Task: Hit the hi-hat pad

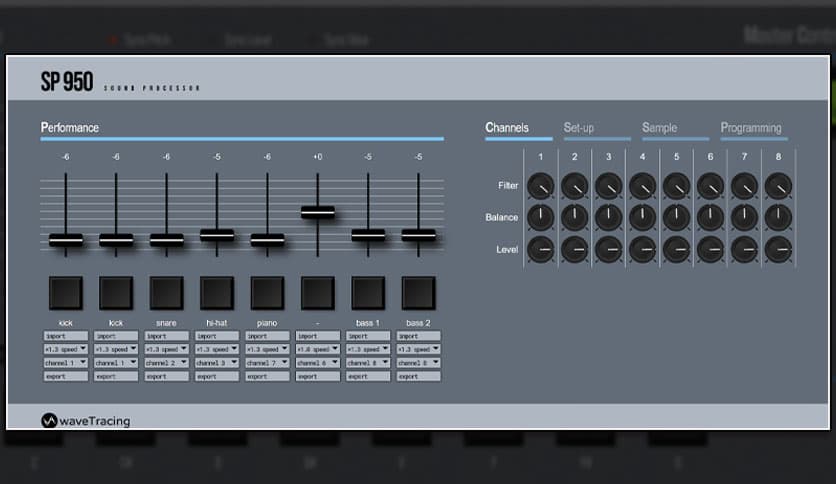Action: [x=217, y=293]
